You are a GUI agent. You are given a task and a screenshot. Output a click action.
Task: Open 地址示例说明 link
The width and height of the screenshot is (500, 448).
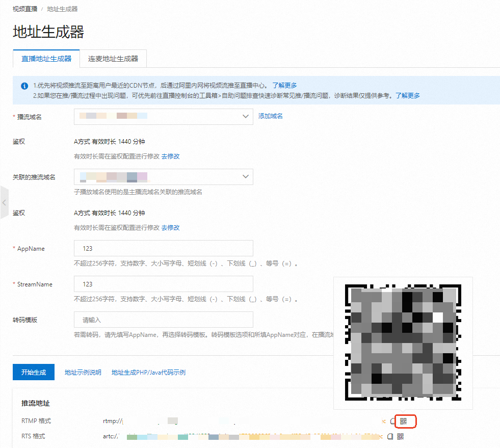click(x=83, y=372)
